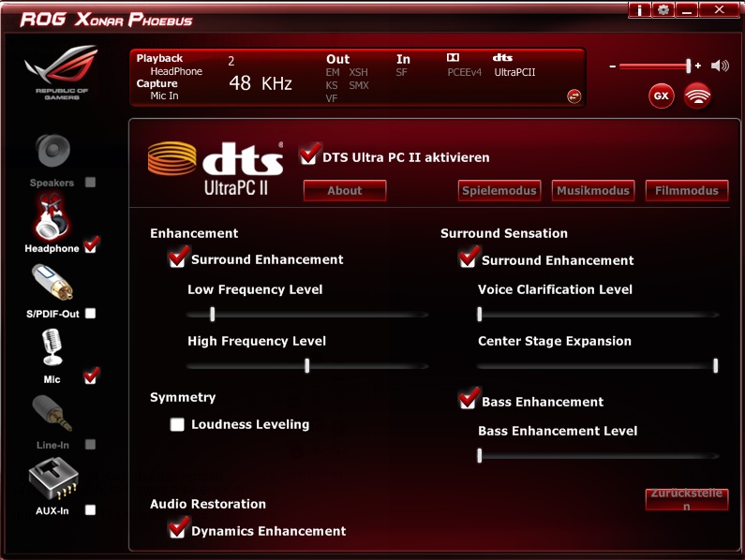Switch to Filmmodus preset
Screen dimensions: 745x560
[687, 190]
